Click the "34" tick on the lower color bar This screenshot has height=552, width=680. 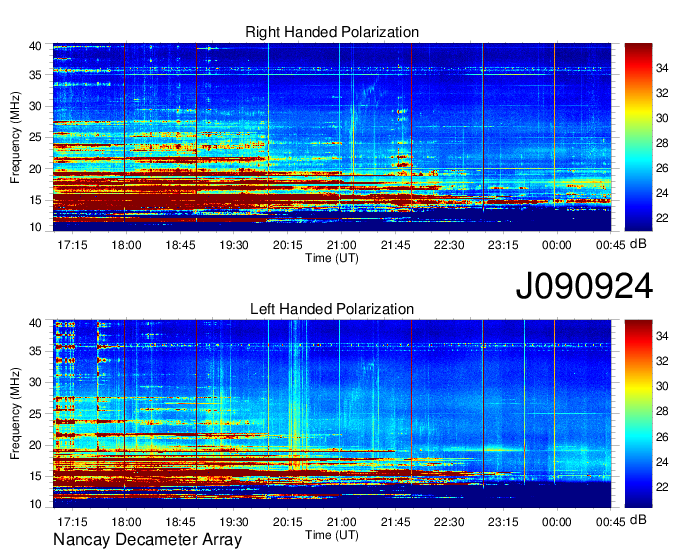tap(662, 336)
